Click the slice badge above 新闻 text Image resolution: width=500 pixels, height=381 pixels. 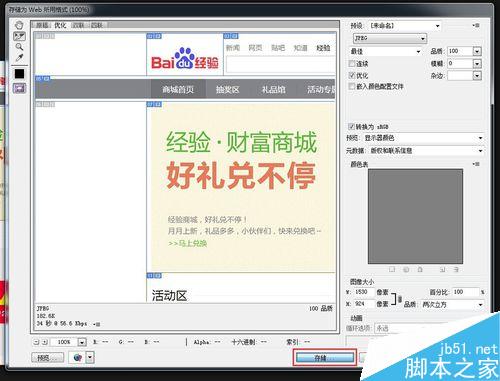pos(231,36)
